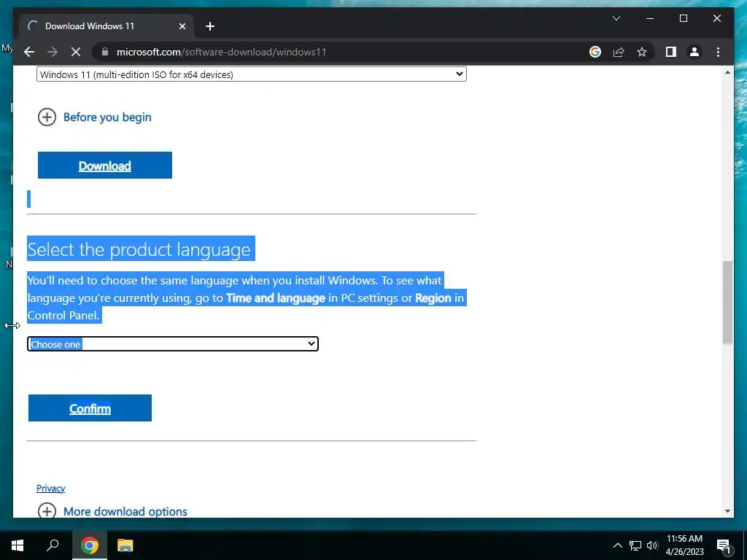Viewport: 747px width, 560px height.
Task: Click the page vertical scrollbar thumb
Action: (x=727, y=302)
